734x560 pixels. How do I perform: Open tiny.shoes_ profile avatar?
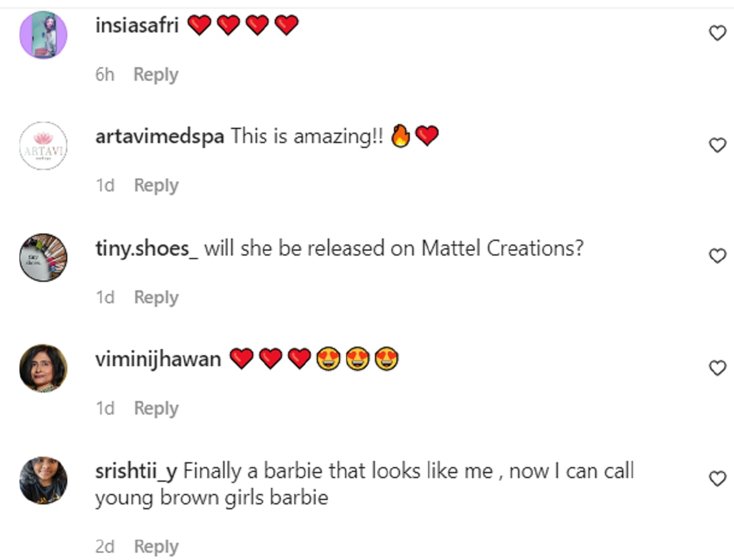pyautogui.click(x=43, y=257)
